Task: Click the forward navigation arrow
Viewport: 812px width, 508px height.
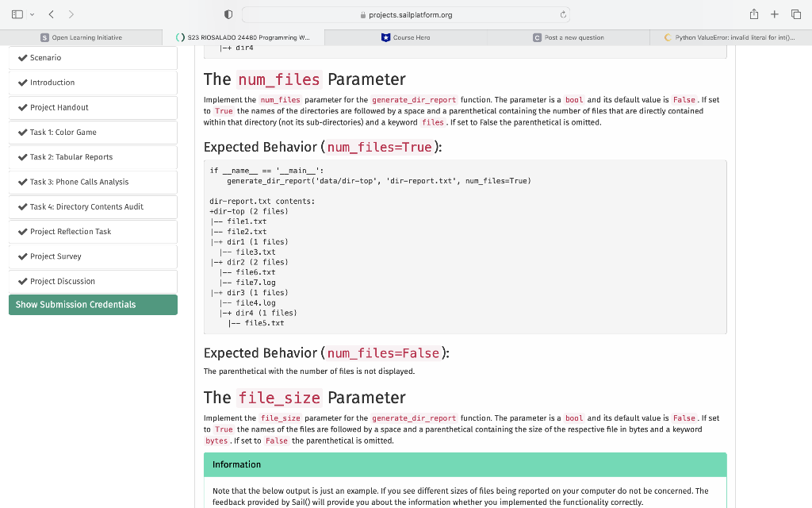Action: pos(71,13)
